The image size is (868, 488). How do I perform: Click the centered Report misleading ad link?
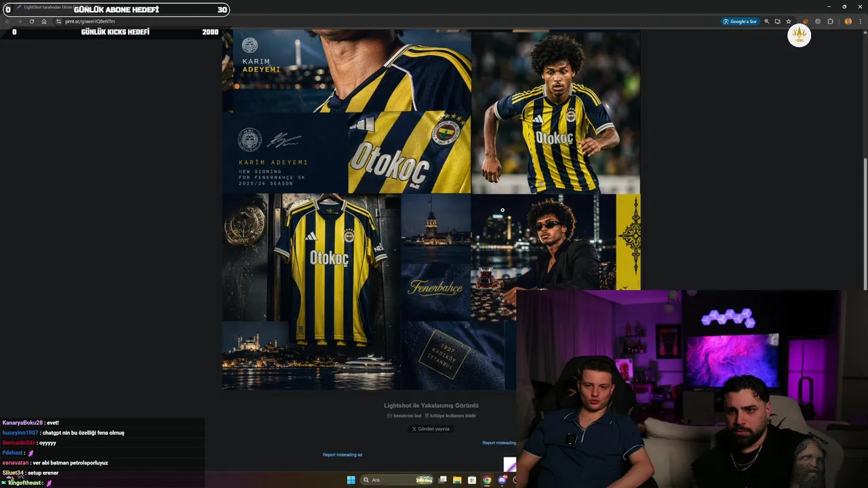pyautogui.click(x=342, y=455)
